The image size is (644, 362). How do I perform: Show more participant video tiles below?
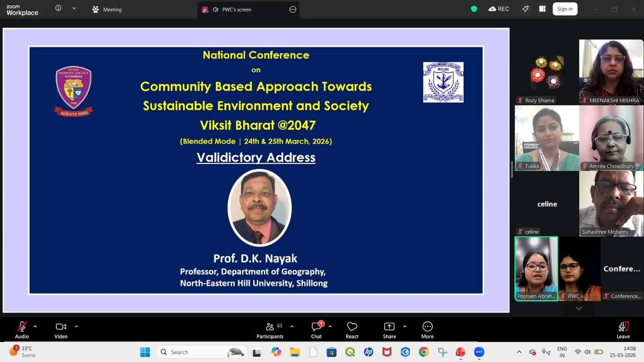pyautogui.click(x=579, y=309)
